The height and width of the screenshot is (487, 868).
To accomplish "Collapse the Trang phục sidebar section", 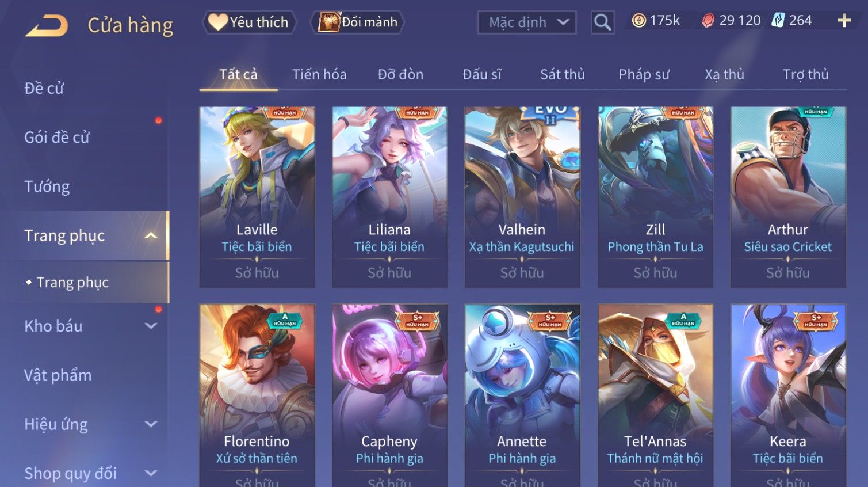I will 151,235.
